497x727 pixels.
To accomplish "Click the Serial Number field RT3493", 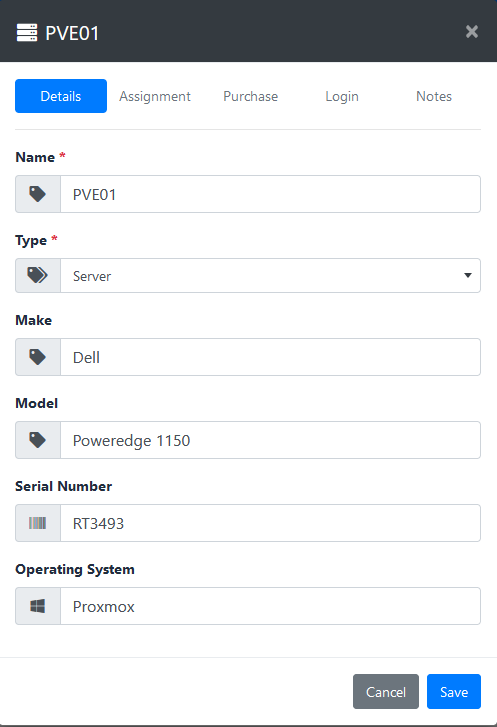I will point(270,523).
